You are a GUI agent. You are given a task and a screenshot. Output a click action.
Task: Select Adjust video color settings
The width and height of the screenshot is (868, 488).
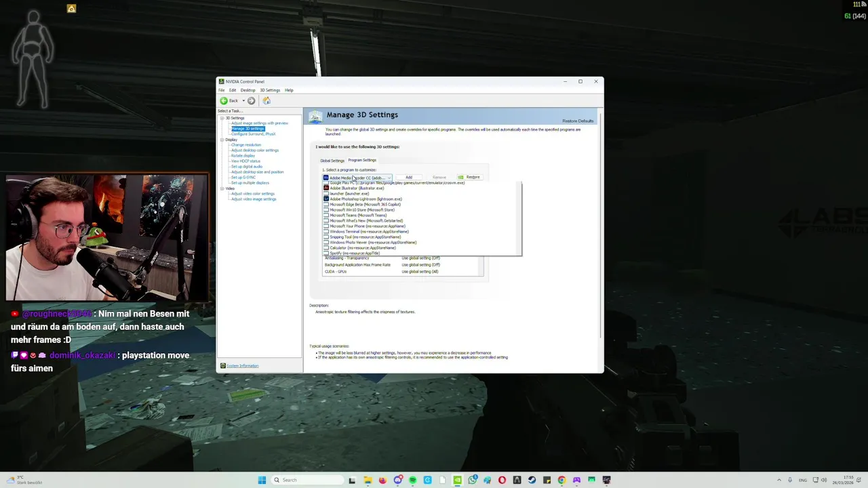[x=253, y=194]
